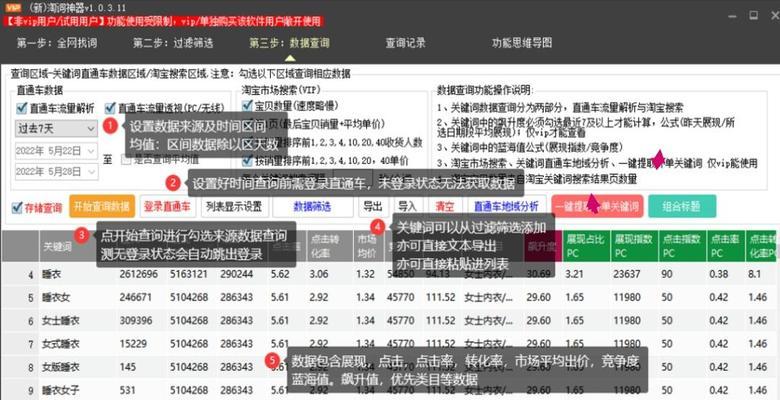This screenshot has width=780, height=400.
Task: Open the 查询记录 tab
Action: [x=405, y=43]
